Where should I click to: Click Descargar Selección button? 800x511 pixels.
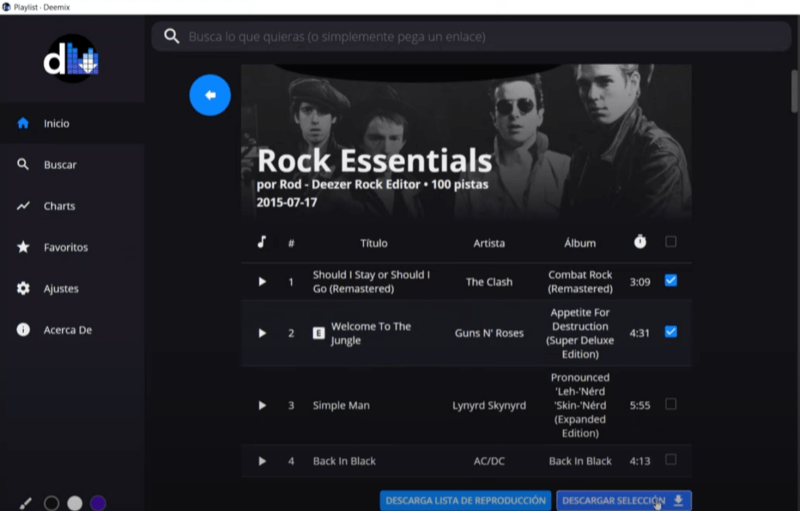click(623, 500)
